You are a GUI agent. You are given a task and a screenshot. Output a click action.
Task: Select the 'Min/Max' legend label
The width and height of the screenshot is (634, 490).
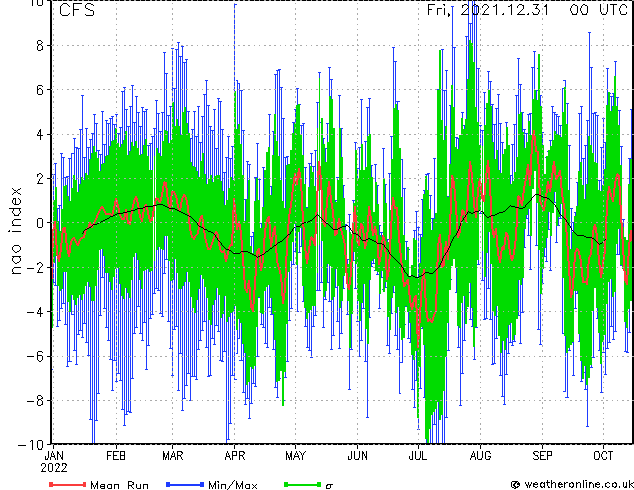[233, 485]
